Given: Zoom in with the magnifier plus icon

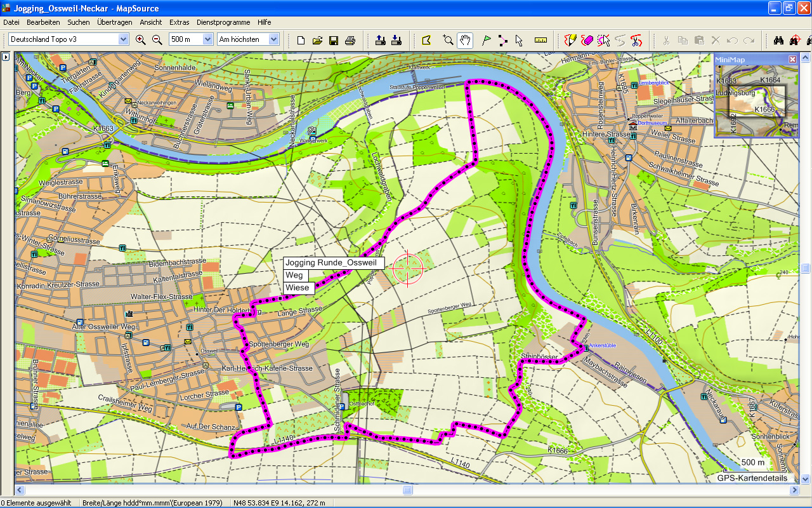Looking at the screenshot, I should [x=141, y=40].
